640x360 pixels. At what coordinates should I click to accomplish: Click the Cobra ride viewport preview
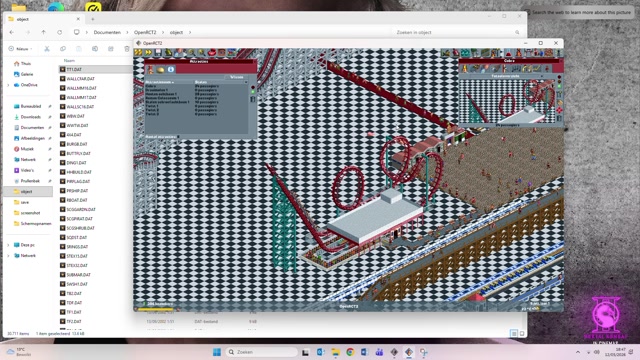point(507,101)
